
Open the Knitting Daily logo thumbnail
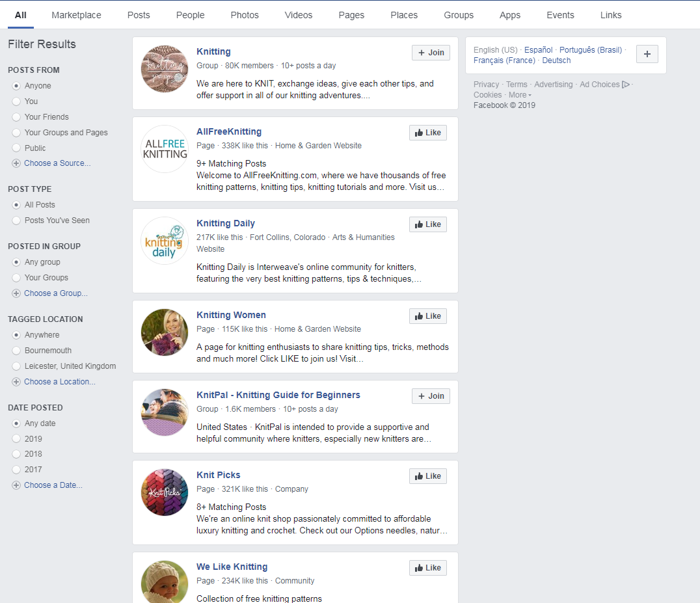pos(165,241)
